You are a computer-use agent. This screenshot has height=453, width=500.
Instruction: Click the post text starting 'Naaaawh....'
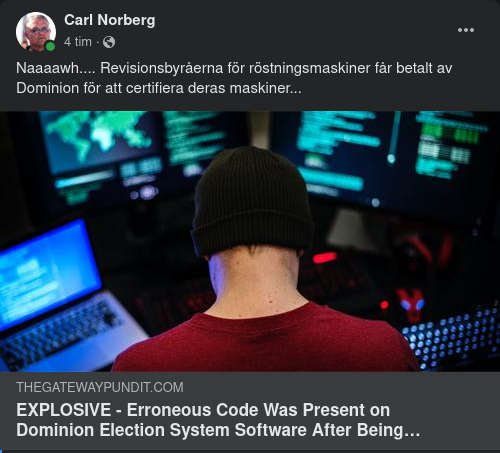234,78
